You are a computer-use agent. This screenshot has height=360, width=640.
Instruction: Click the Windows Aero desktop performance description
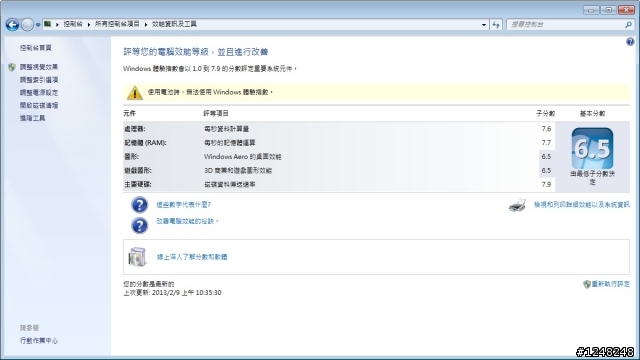[x=242, y=157]
